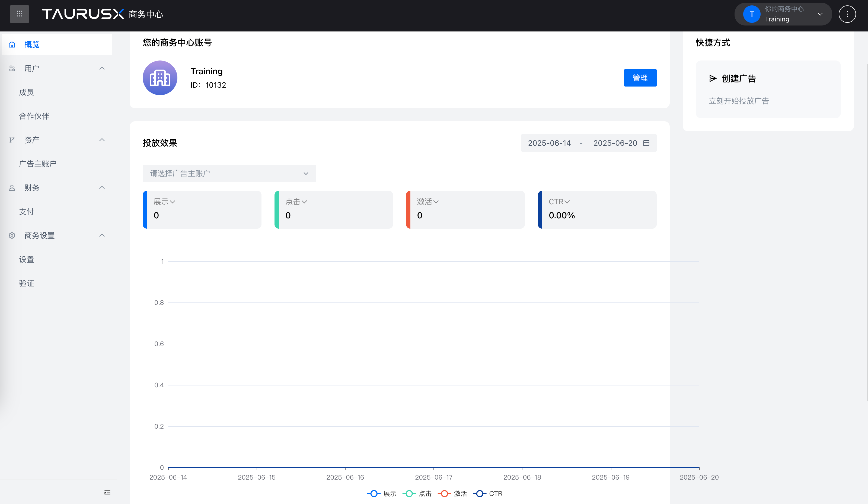Screen dimensions: 868x504
Task: Click the 创建广告 shortcut card title
Action: tap(739, 79)
